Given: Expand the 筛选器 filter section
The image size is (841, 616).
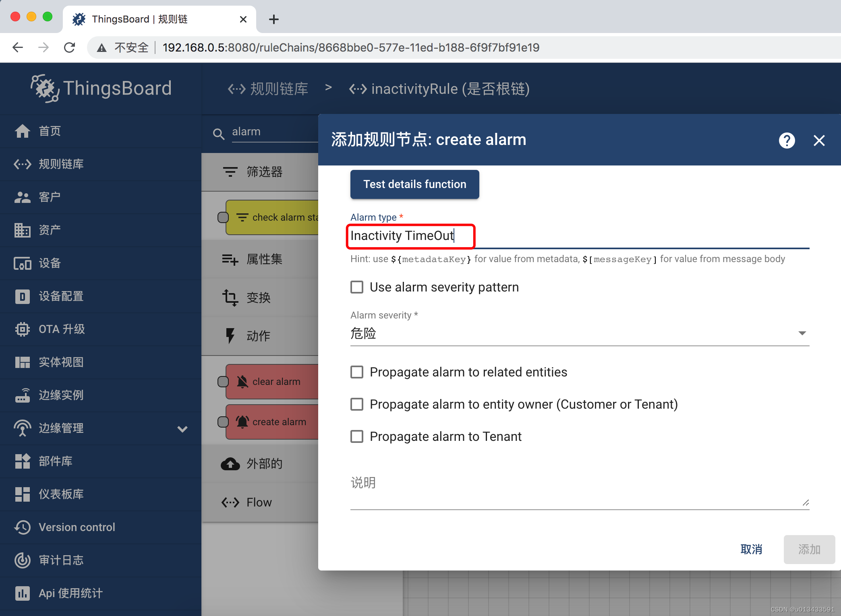Looking at the screenshot, I should click(260, 172).
